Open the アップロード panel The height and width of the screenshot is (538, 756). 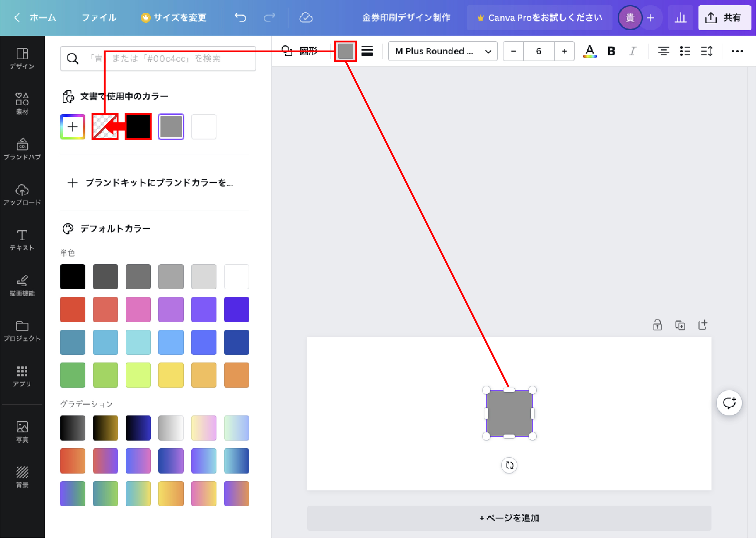[x=22, y=195]
